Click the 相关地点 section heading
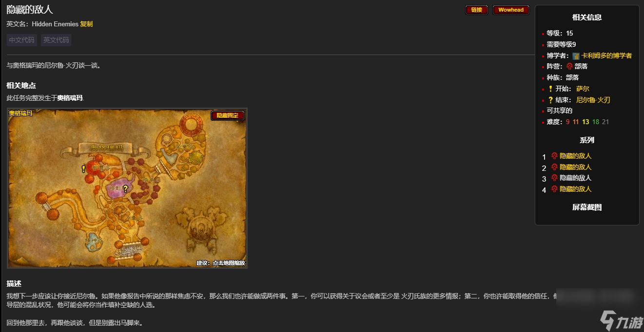This screenshot has width=644, height=332. point(21,85)
